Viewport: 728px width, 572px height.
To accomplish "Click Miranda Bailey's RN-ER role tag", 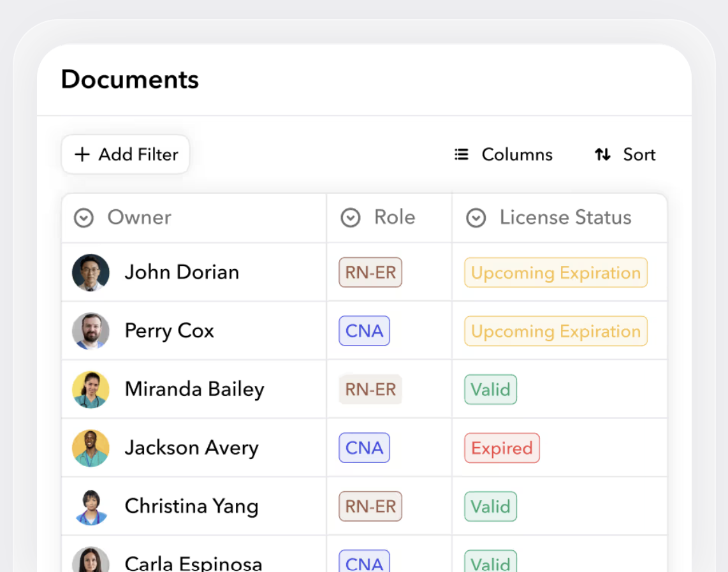I will coord(370,390).
